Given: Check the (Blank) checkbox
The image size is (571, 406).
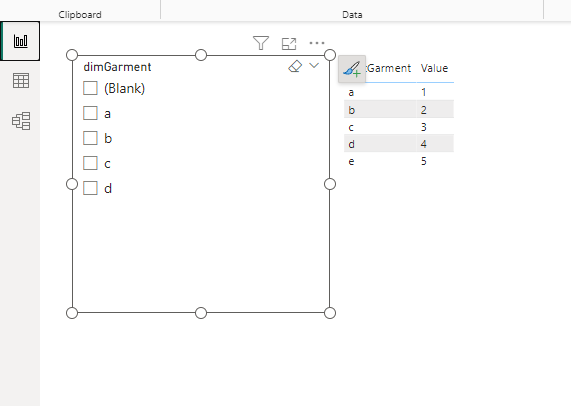Looking at the screenshot, I should pos(90,88).
